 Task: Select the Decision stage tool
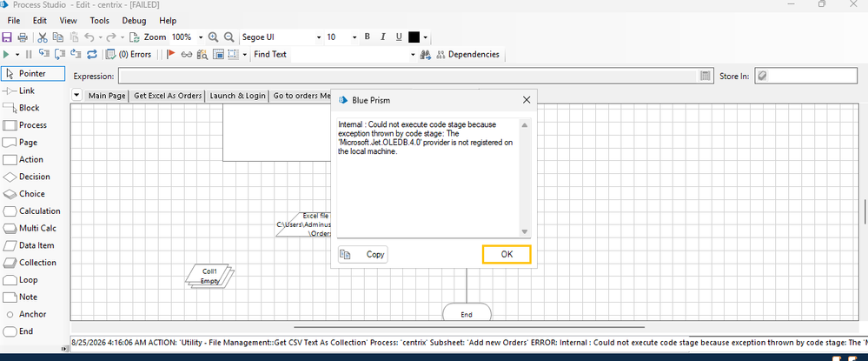34,177
